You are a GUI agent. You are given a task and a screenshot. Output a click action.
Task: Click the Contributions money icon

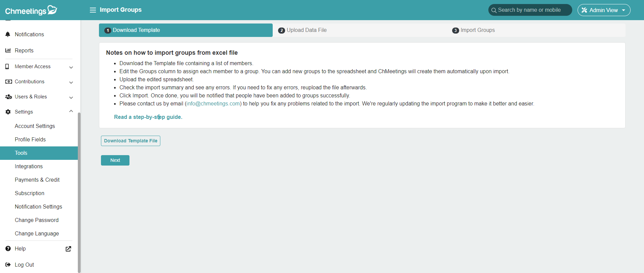click(9, 82)
